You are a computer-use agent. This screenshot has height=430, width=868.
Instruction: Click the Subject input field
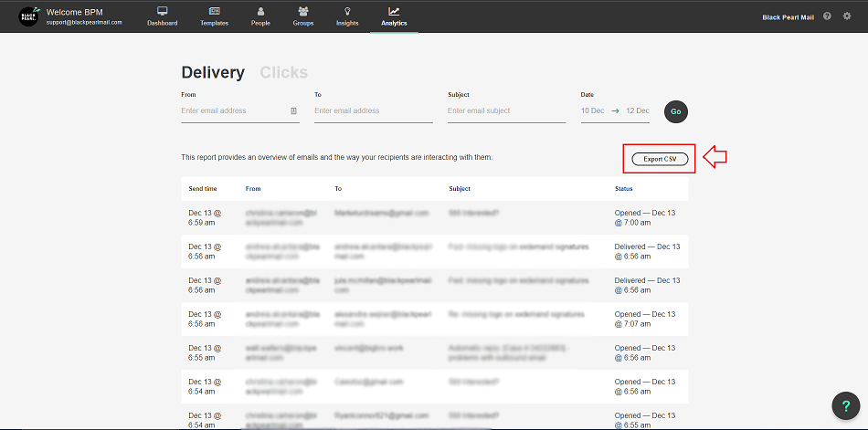tap(506, 111)
